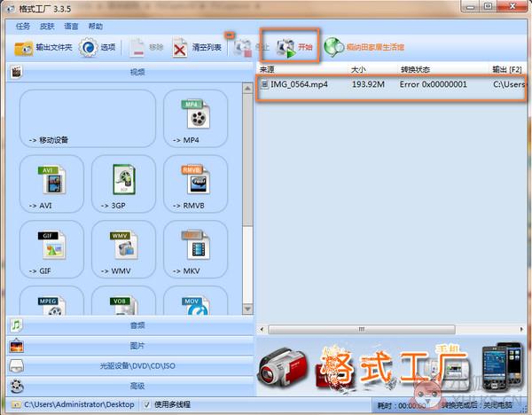Click the task list horizontal scrollbar thumb

362,329
